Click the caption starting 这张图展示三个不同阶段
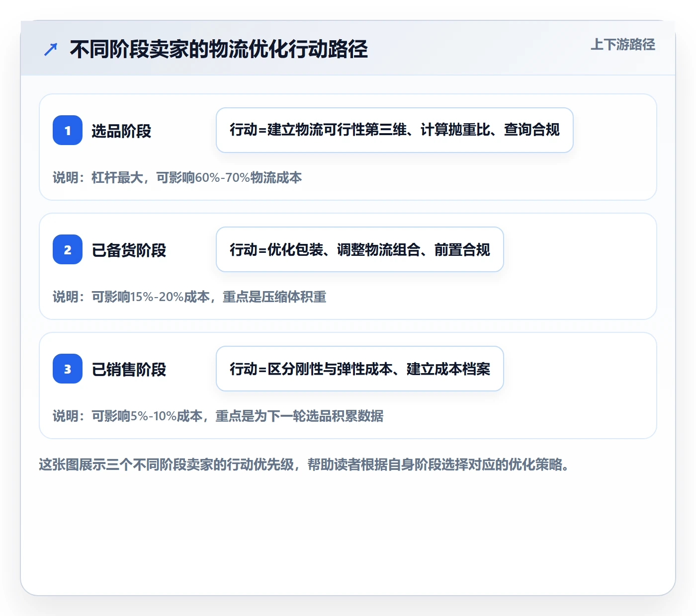 pyautogui.click(x=304, y=465)
